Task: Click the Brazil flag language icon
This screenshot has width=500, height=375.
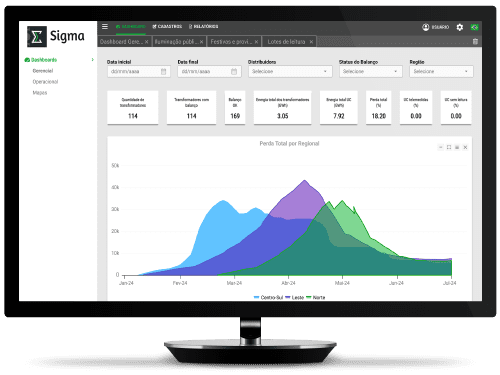Action: click(x=474, y=27)
